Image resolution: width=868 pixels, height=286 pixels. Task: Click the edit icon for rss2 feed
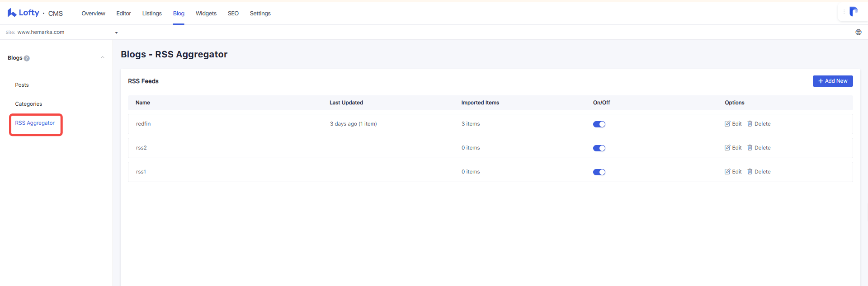[x=727, y=148]
